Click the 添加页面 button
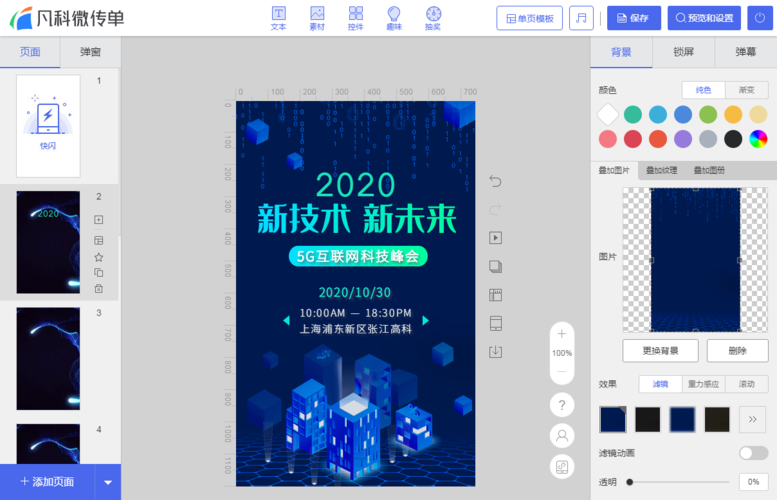The image size is (777, 500). tap(47, 482)
